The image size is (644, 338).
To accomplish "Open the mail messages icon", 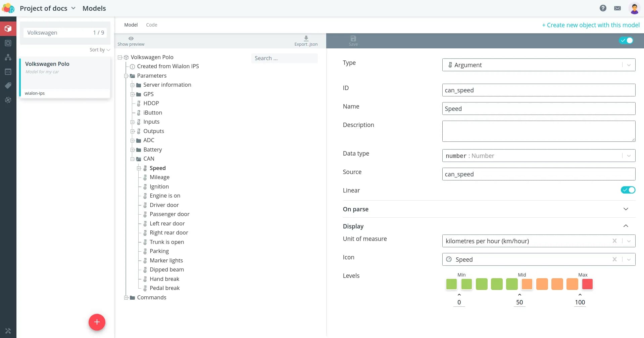I will [x=617, y=8].
